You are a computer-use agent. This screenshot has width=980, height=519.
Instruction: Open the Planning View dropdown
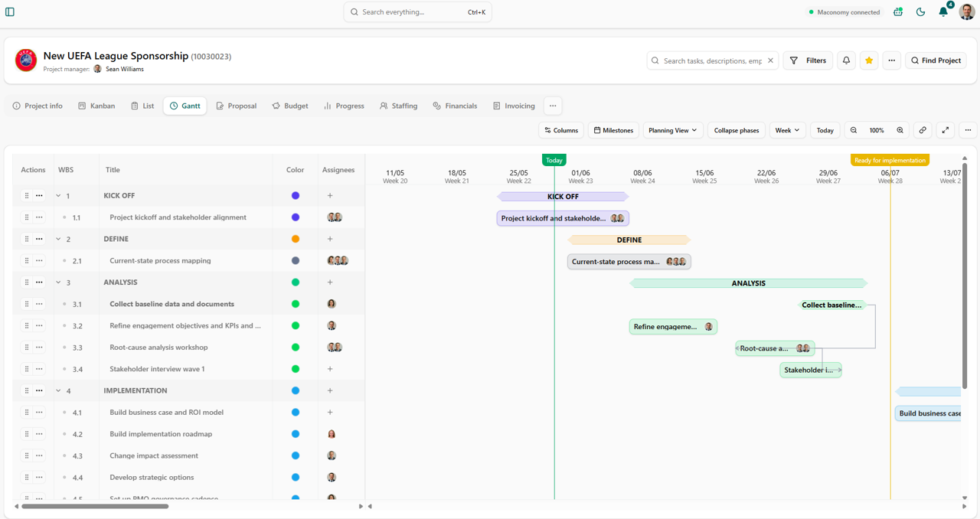(x=673, y=130)
